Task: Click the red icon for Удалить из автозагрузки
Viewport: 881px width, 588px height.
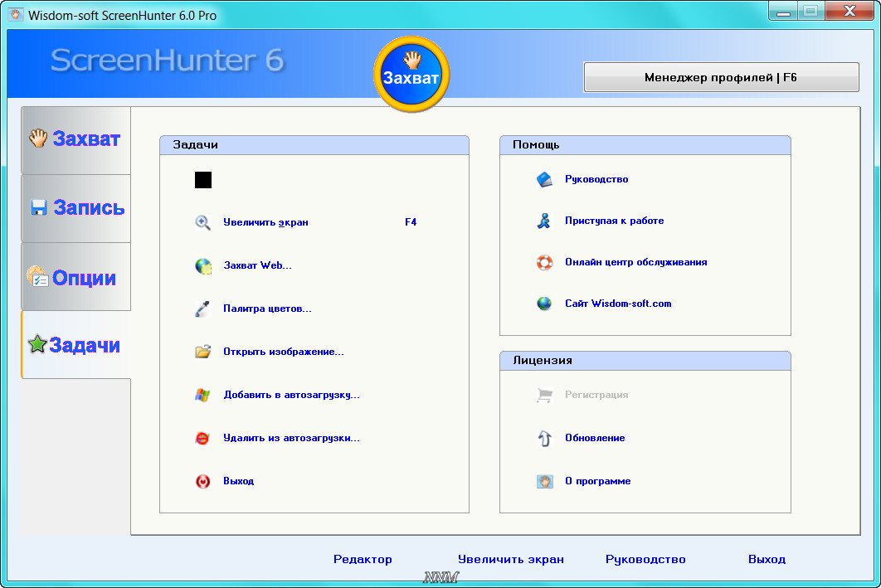Action: tap(202, 438)
